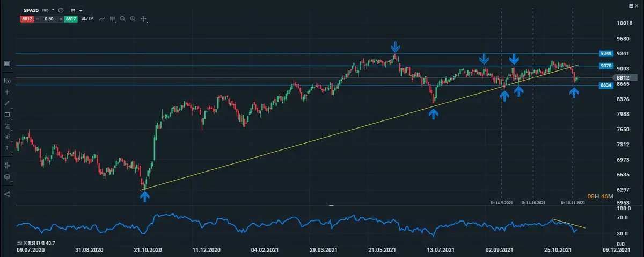644x257 pixels.
Task: Select the crosshair move tool in top toolbar
Action: click(143, 19)
